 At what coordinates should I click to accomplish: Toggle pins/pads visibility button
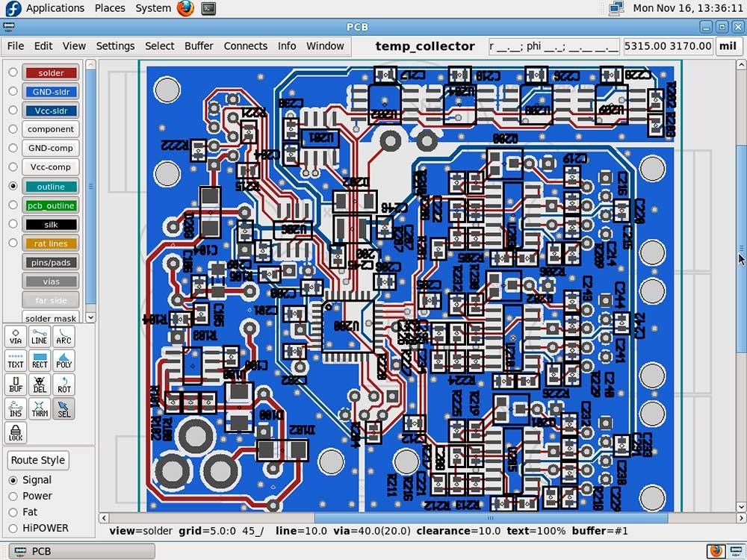click(51, 262)
